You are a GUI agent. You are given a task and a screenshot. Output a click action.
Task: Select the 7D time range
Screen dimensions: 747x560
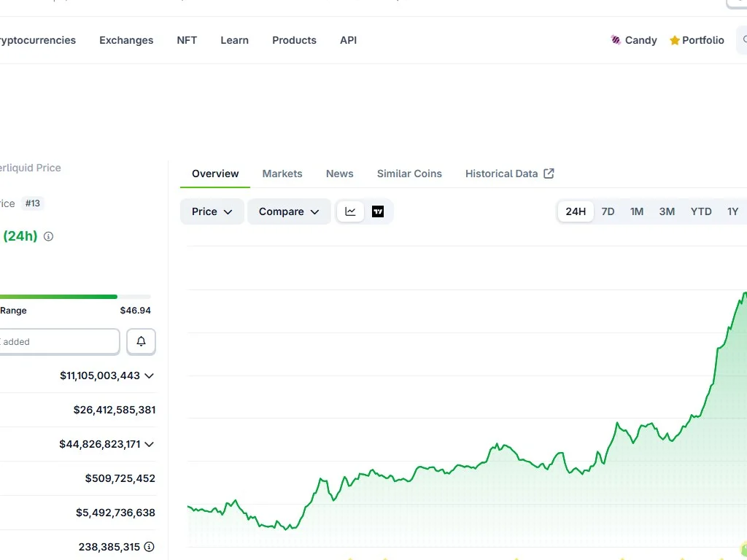point(608,211)
